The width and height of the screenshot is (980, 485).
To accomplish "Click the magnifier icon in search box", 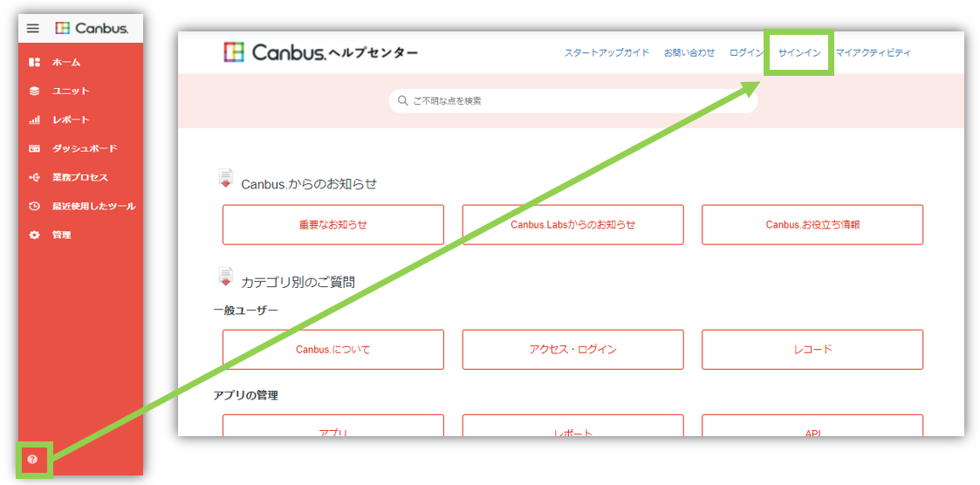I will (402, 100).
